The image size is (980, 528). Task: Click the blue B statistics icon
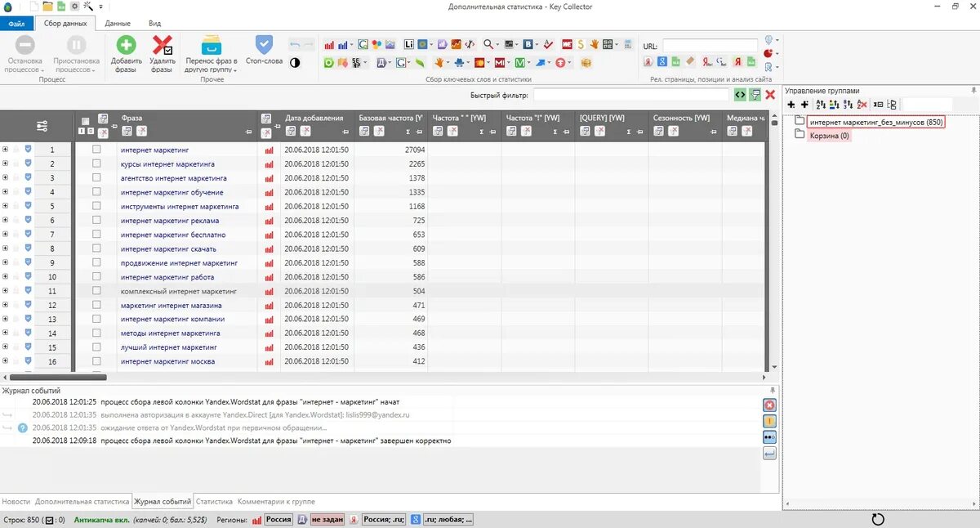tap(528, 44)
